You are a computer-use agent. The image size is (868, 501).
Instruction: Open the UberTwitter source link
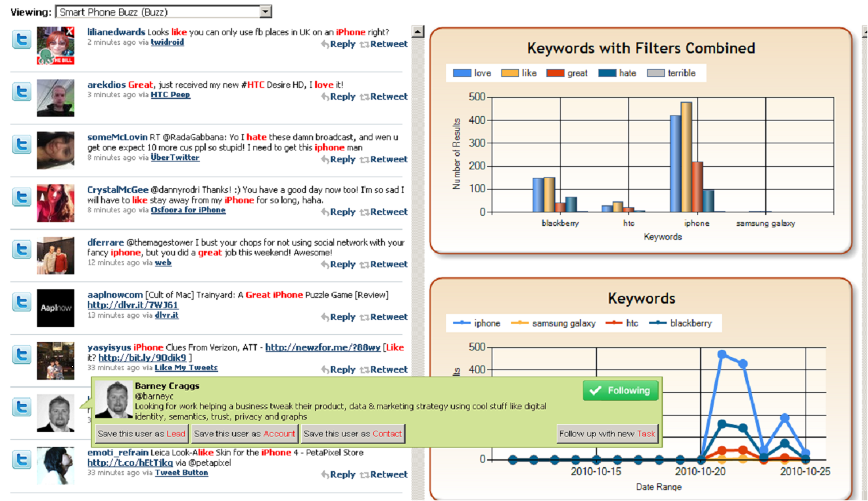(175, 158)
